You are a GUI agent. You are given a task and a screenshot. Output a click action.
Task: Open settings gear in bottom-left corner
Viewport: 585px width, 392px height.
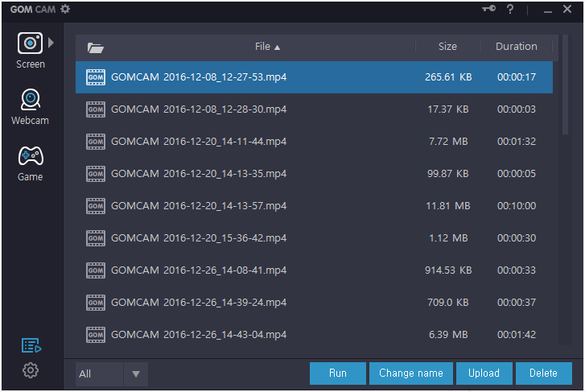point(31,370)
